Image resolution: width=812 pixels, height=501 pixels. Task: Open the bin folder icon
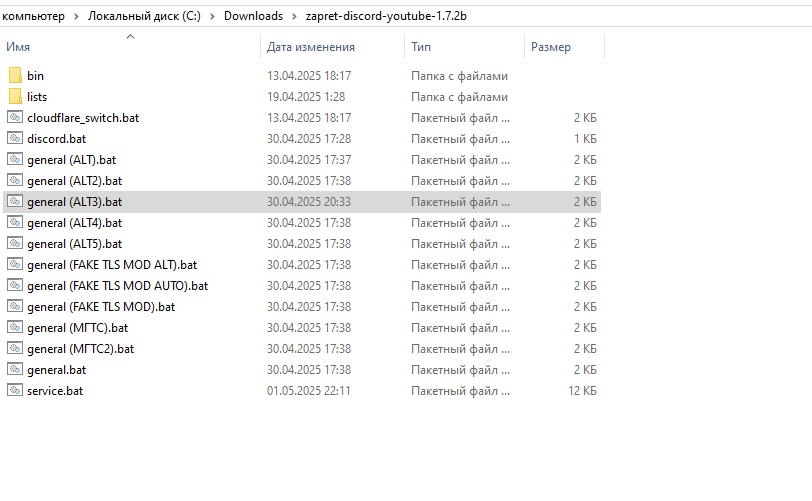(x=15, y=76)
